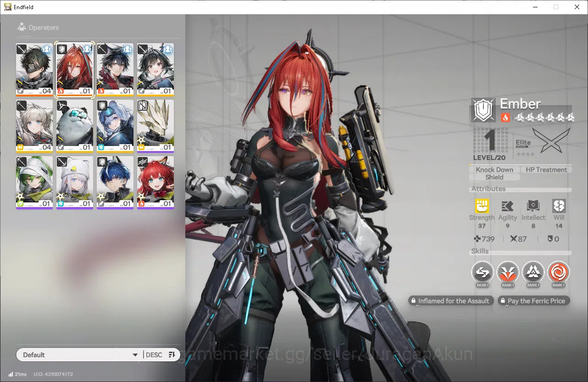Minimize the Endfield window
588x382 pixels.
535,7
